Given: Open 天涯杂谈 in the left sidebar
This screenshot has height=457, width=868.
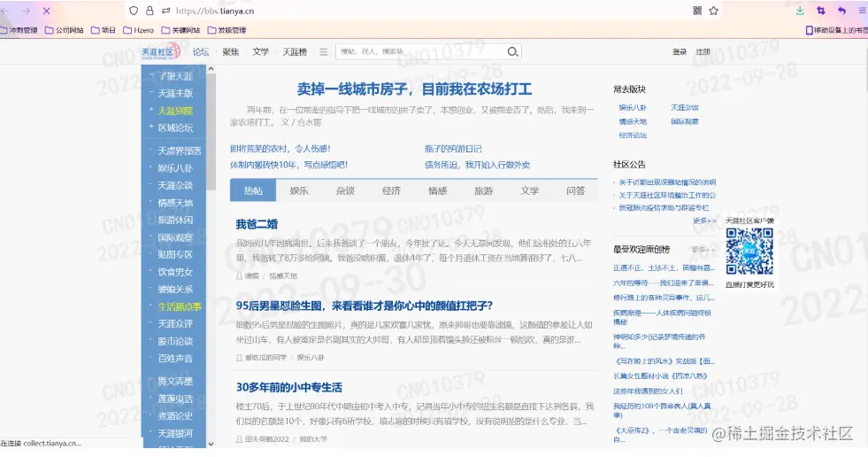Looking at the screenshot, I should click(175, 186).
